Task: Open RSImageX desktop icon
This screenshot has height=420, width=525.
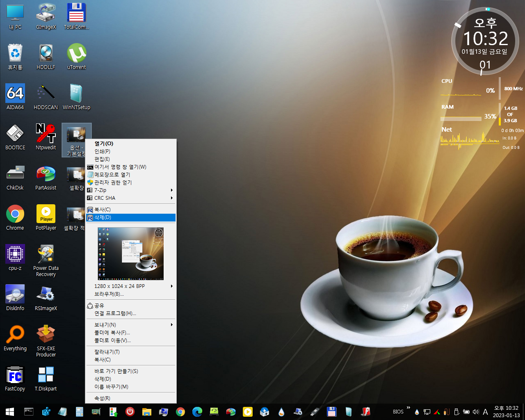Action: pyautogui.click(x=46, y=298)
